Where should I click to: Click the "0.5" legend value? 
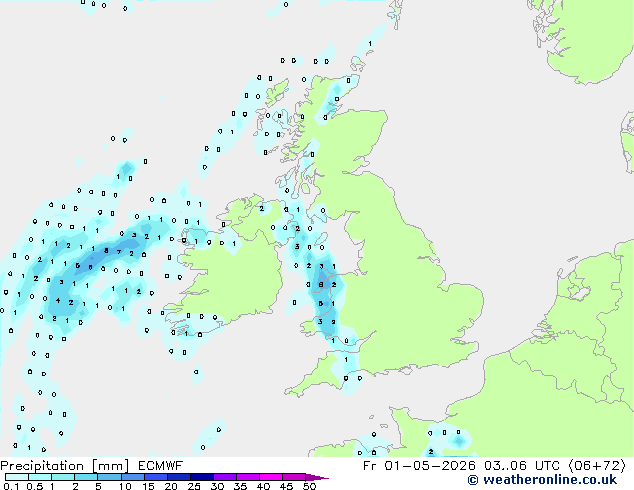[35, 486]
